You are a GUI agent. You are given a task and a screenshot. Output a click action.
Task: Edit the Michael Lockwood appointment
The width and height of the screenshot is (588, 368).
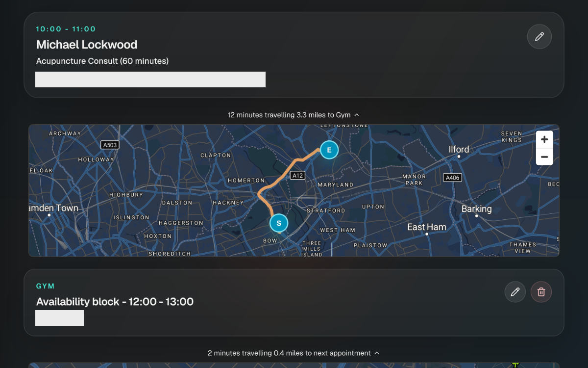point(539,37)
